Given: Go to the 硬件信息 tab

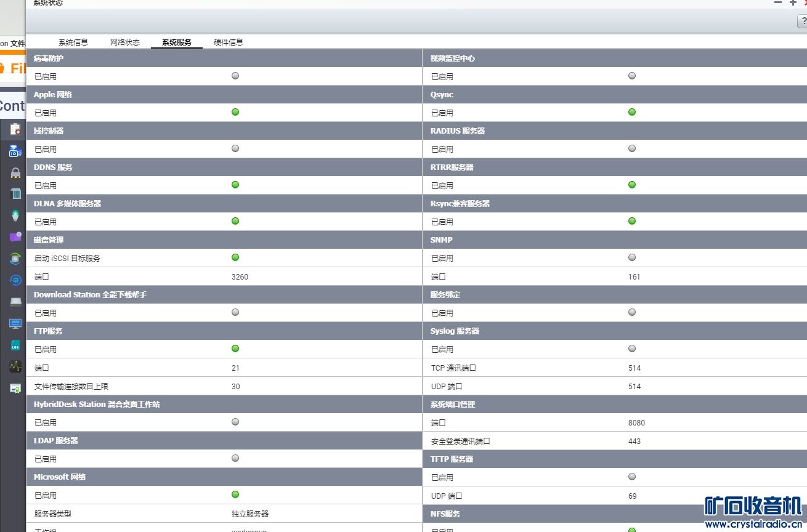Looking at the screenshot, I should click(229, 42).
